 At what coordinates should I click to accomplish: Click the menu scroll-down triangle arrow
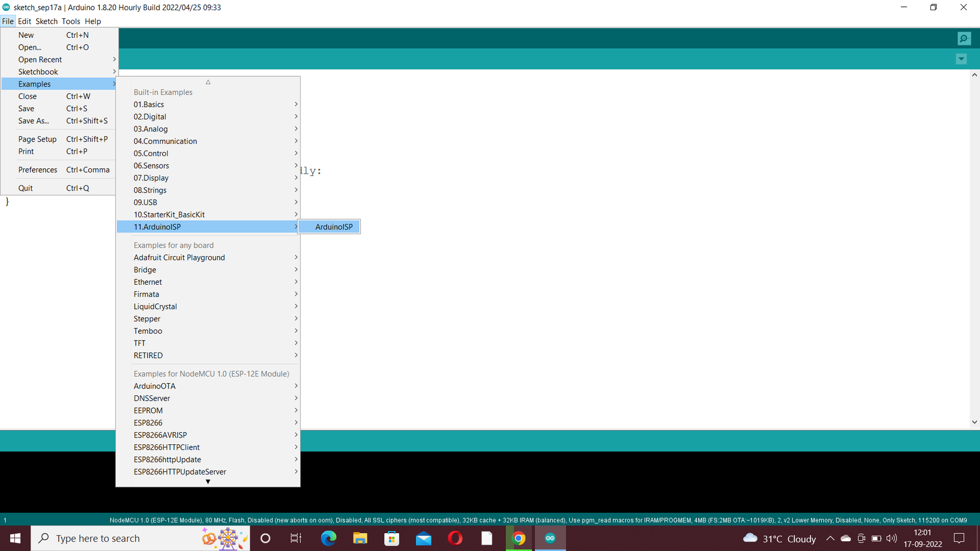point(208,482)
